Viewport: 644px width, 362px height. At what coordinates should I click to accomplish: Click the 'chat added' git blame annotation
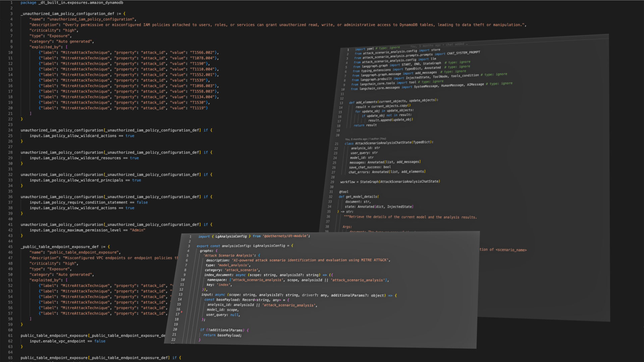coord(455,44)
